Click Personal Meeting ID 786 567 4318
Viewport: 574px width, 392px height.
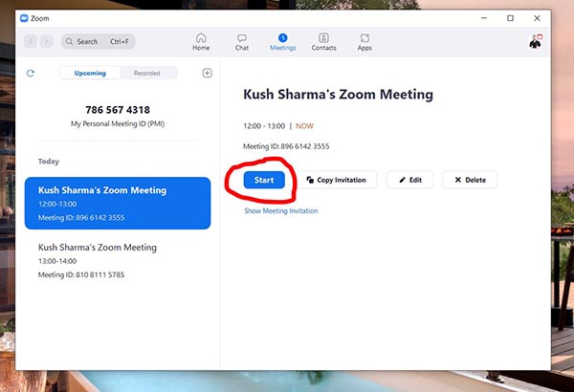[x=118, y=110]
